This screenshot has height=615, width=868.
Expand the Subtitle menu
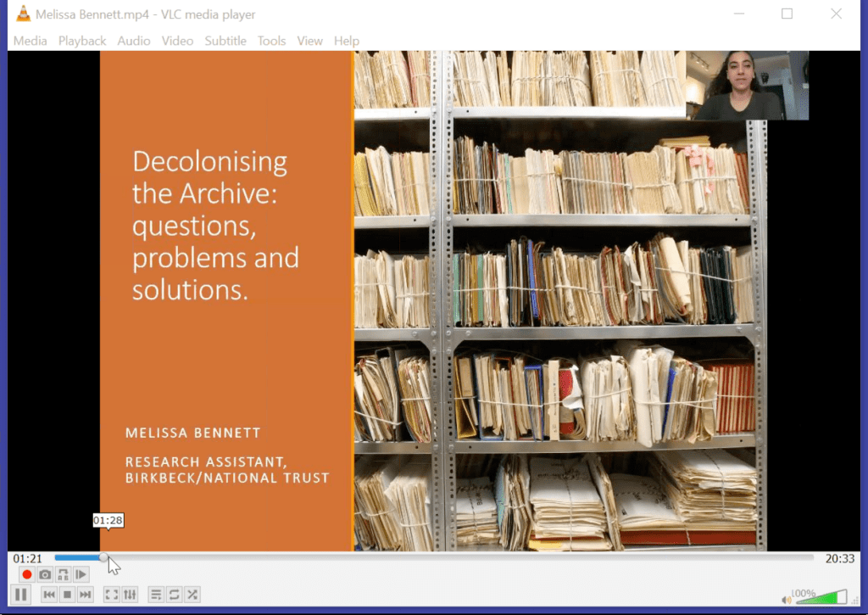(225, 41)
